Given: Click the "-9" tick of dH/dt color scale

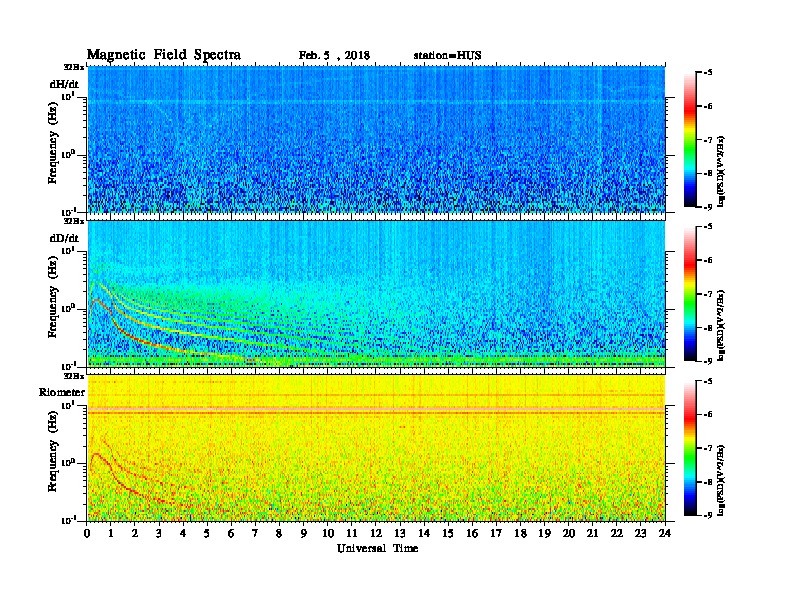Looking at the screenshot, I should point(708,207).
